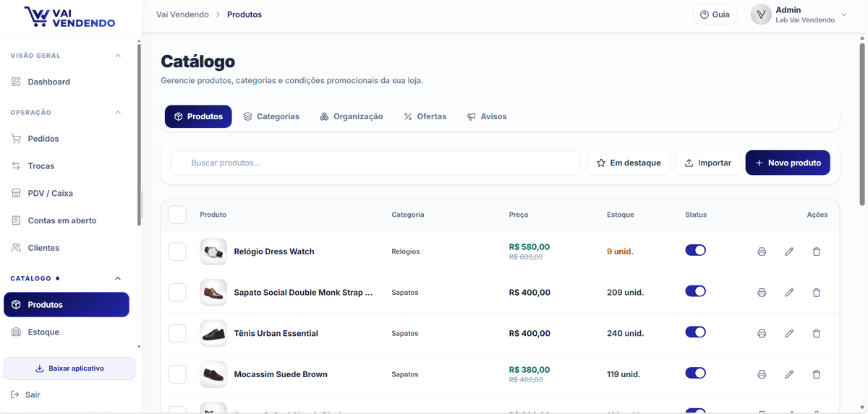Viewport: 868px width, 414px height.
Task: Delete Sapato Social Double Monk Strap
Action: click(x=817, y=293)
